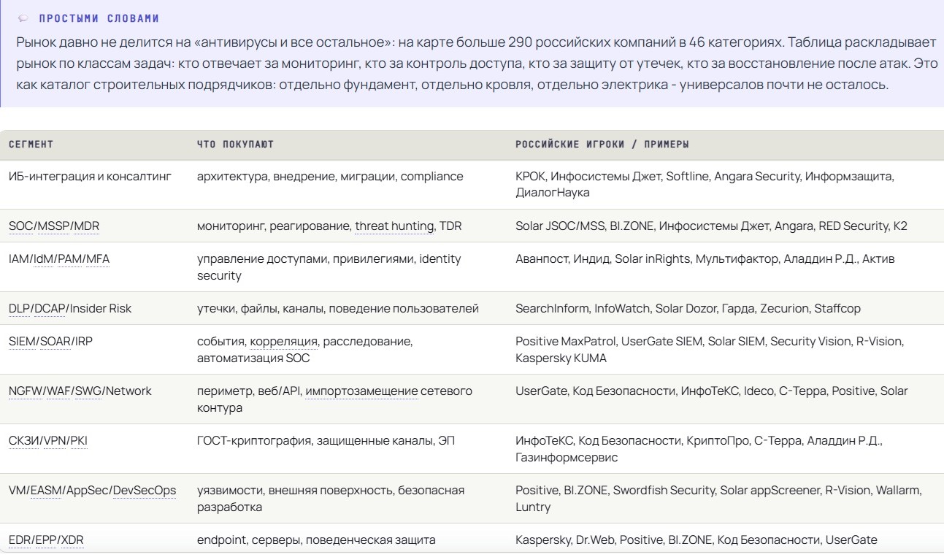Click the underlined threat hunting phrase
The width and height of the screenshot is (944, 560).
pos(394,226)
